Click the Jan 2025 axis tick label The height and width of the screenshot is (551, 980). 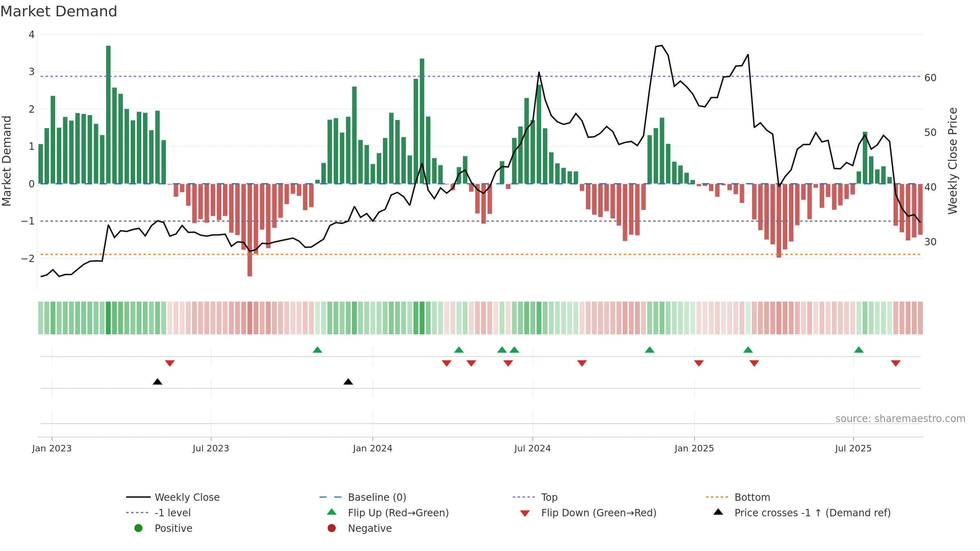click(694, 448)
